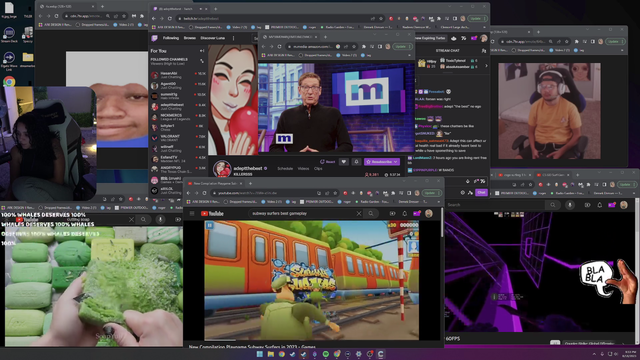Reload the Twitch browser page
This screenshot has width=640, height=360.
pyautogui.click(x=170, y=19)
